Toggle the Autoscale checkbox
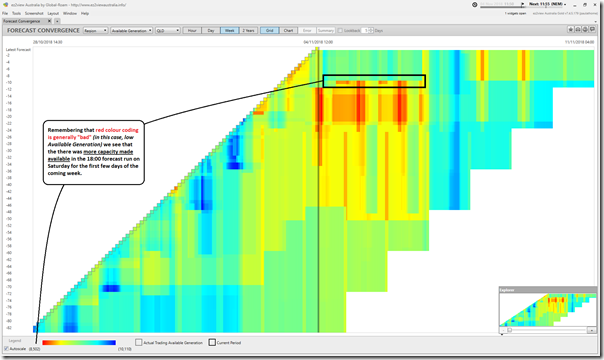The height and width of the screenshot is (360, 604). [7, 348]
